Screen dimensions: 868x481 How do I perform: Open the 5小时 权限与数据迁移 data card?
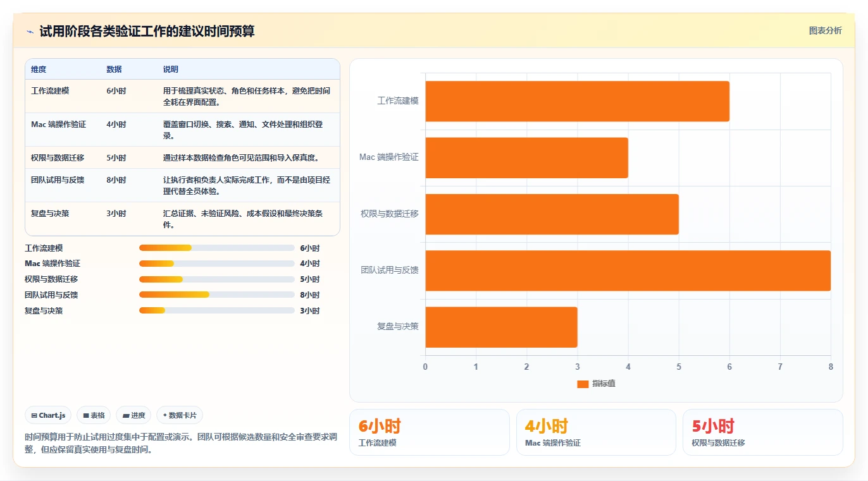tap(763, 432)
